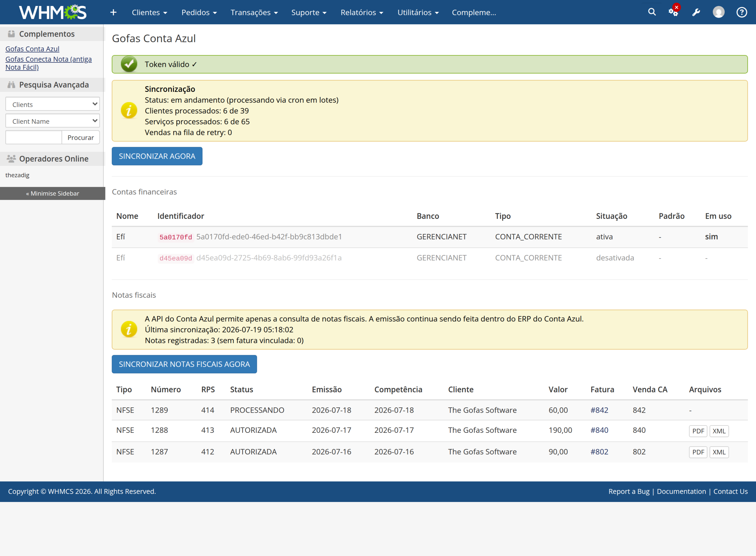Click the Notas fiscais info icon
The height and width of the screenshot is (556, 756).
129,329
